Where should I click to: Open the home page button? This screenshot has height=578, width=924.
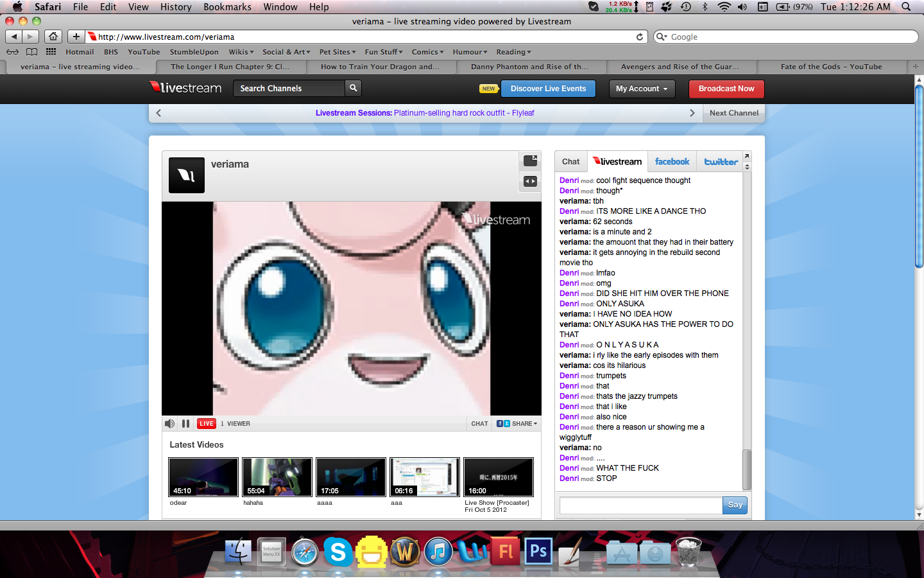[53, 37]
